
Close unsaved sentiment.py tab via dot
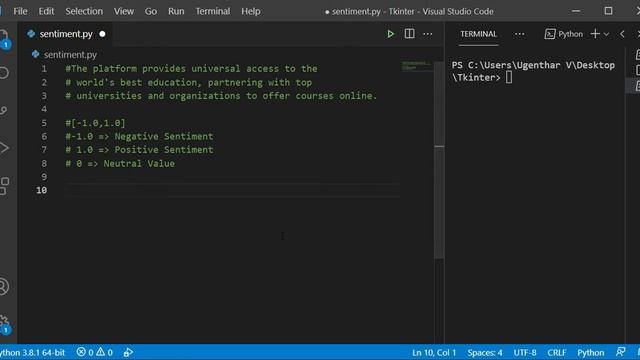pyautogui.click(x=102, y=34)
